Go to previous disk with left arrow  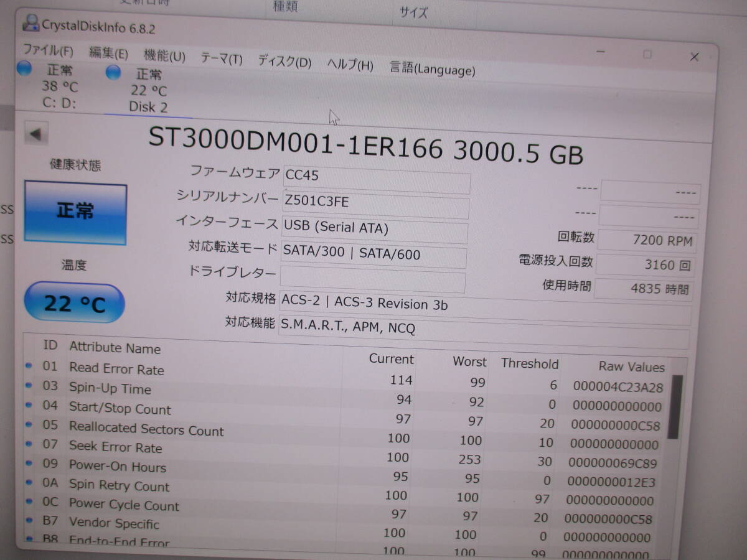pyautogui.click(x=36, y=133)
